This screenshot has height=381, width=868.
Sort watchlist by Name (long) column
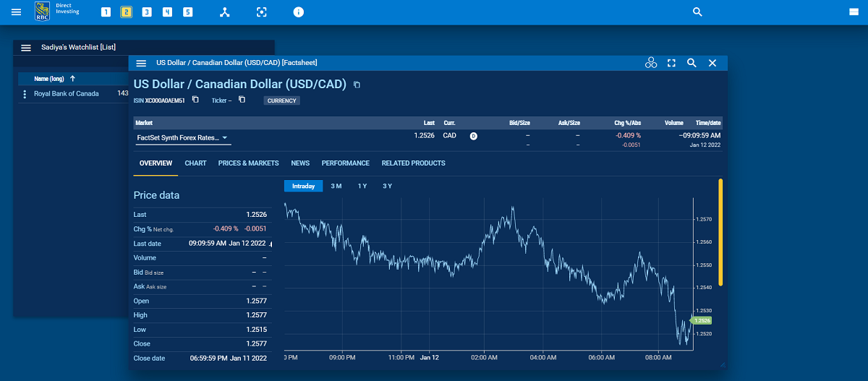coord(55,78)
